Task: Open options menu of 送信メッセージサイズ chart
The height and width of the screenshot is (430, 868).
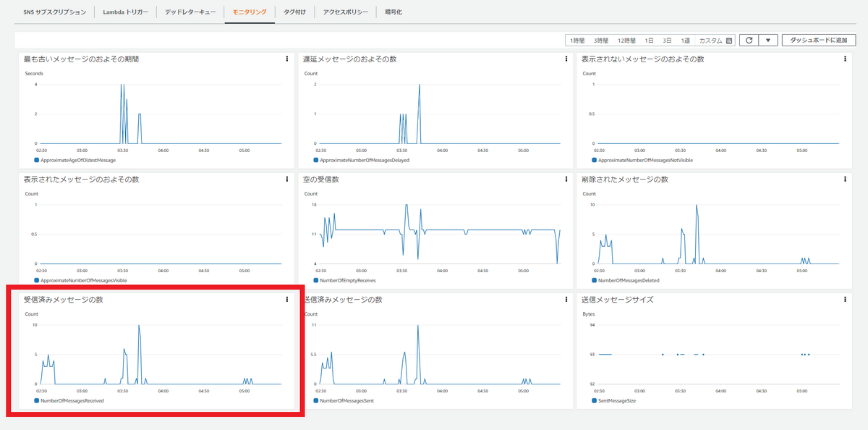Action: [x=843, y=300]
